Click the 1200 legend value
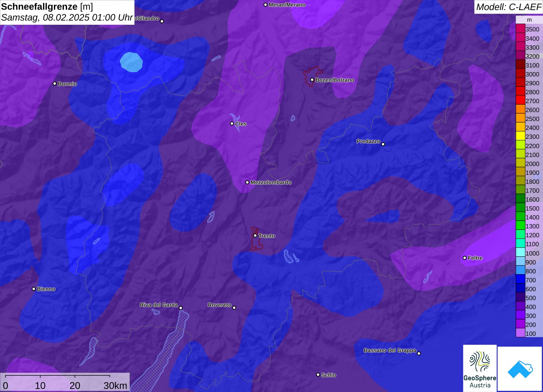This screenshot has width=543, height=392. tap(532, 235)
